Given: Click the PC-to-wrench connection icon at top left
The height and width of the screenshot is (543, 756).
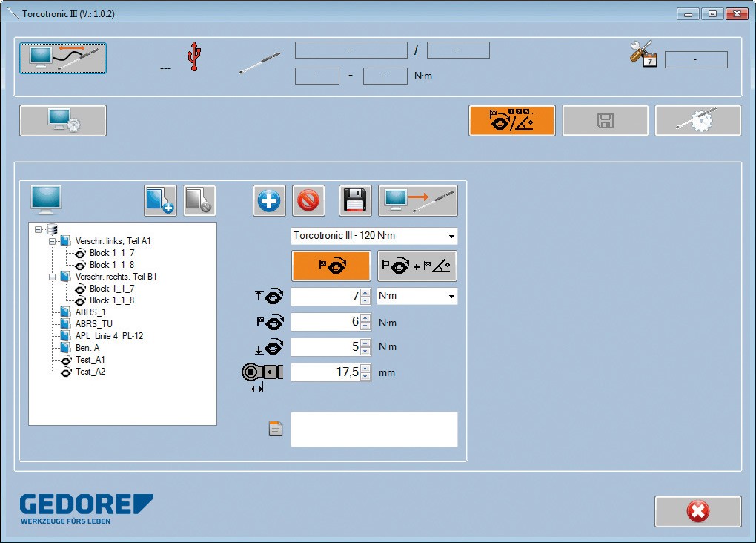Looking at the screenshot, I should [x=63, y=59].
